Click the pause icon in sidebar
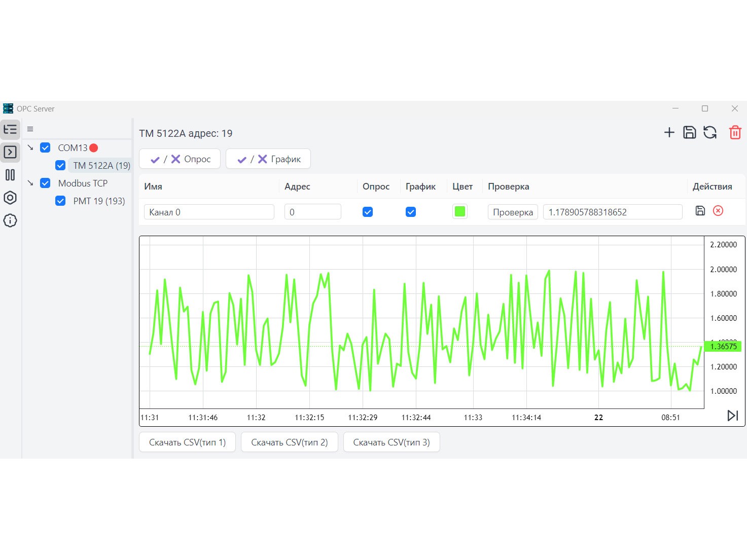The height and width of the screenshot is (560, 747). click(x=10, y=175)
